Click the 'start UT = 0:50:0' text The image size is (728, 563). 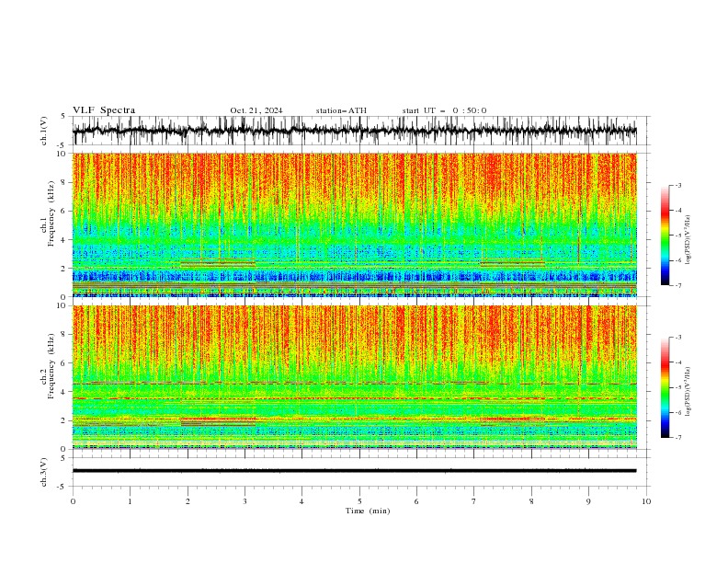click(444, 110)
